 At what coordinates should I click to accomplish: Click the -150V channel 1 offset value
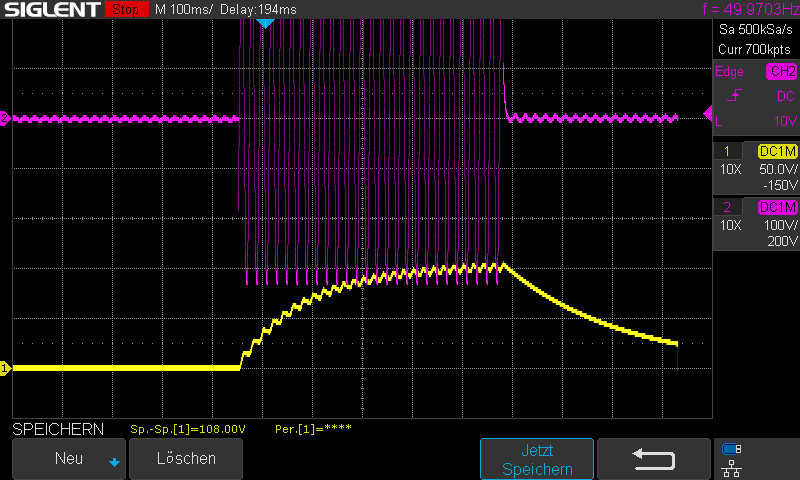coord(780,186)
